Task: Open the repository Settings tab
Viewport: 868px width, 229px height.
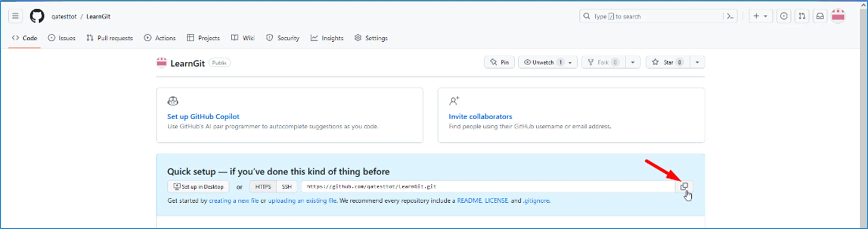Action: tap(371, 38)
